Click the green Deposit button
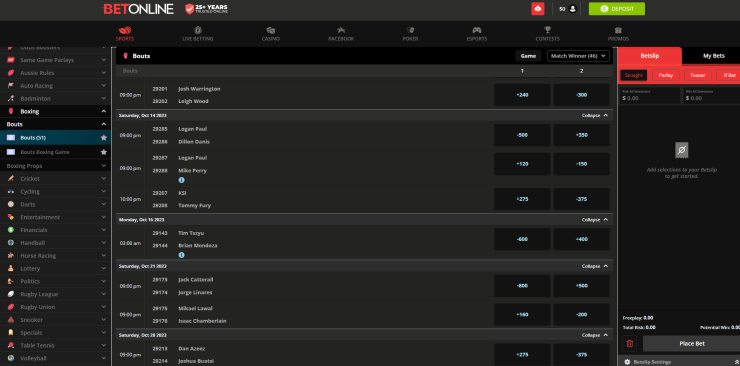 [x=616, y=8]
